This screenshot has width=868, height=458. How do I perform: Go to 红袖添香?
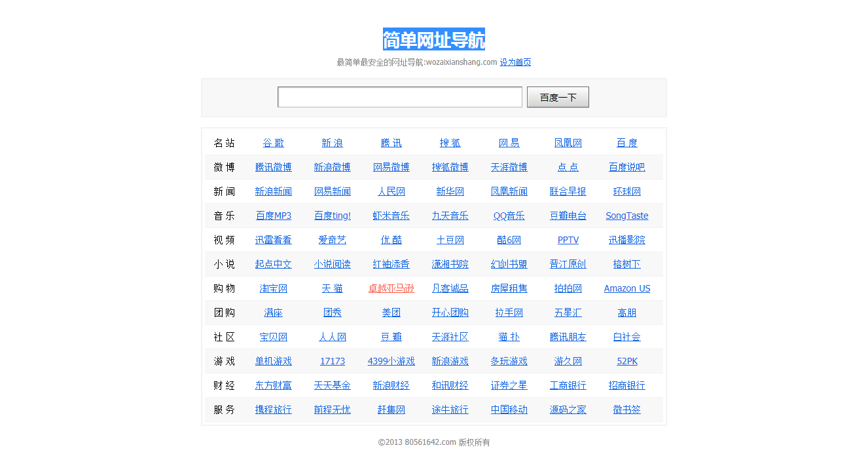(391, 264)
